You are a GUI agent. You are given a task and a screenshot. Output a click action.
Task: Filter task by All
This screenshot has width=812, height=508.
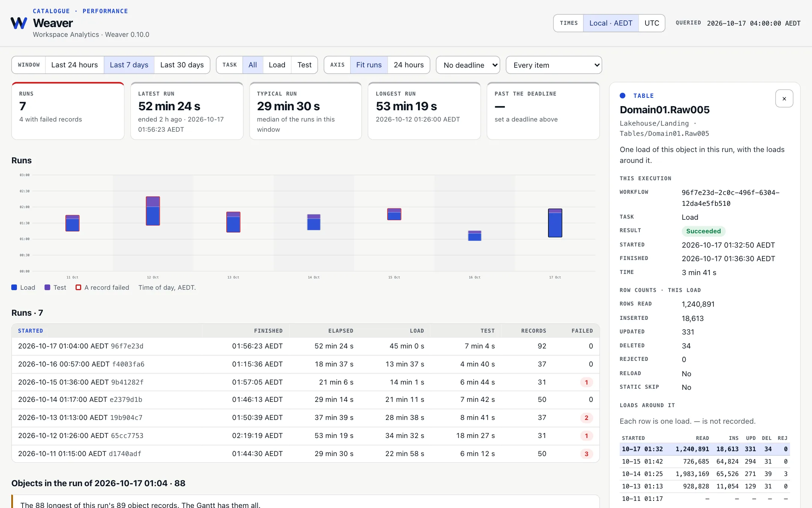click(x=253, y=65)
